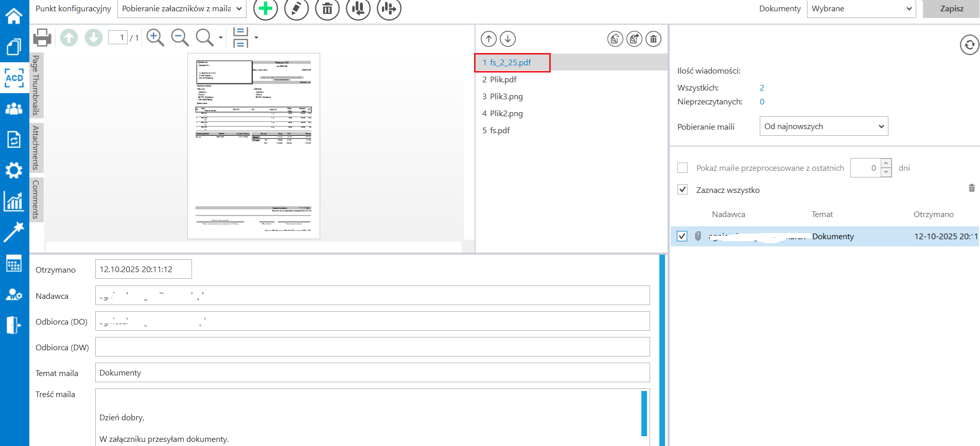Click the document search swap icon
This screenshot has height=446, width=980.
(615, 39)
